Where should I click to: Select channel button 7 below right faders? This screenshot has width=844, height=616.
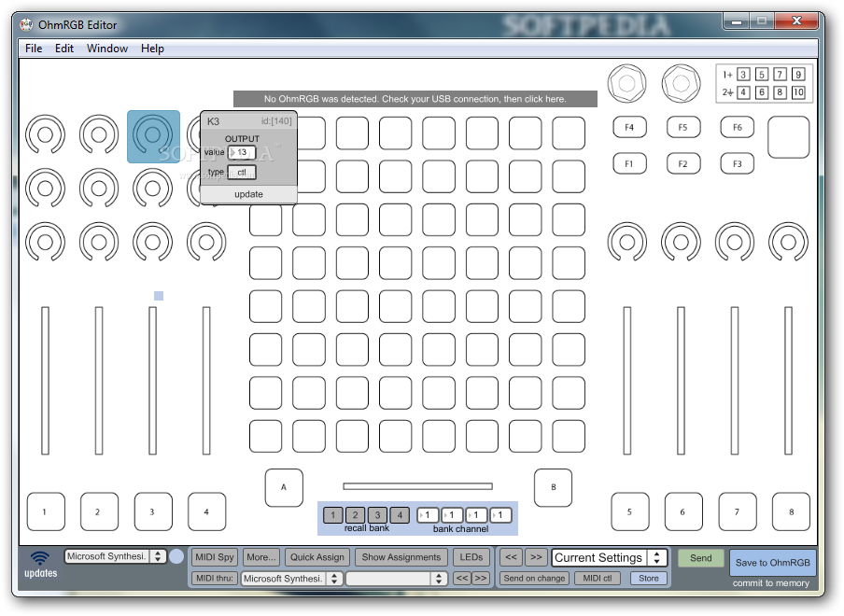pyautogui.click(x=738, y=511)
